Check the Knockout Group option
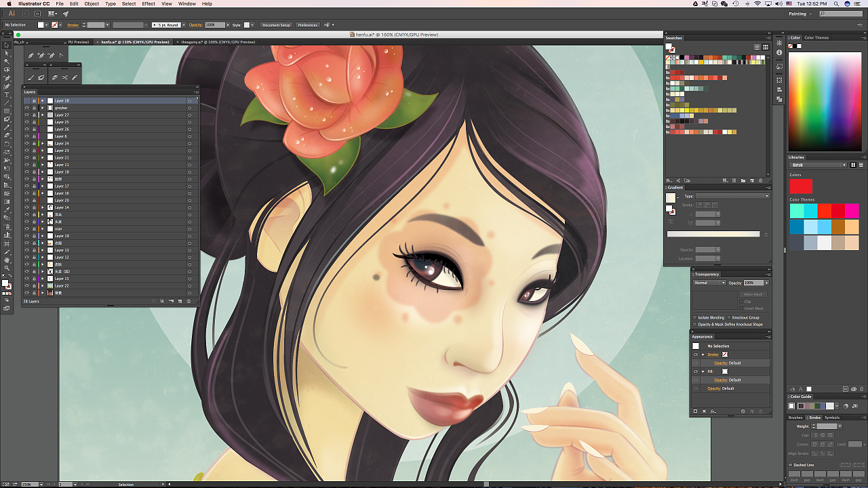The image size is (868, 488). pyautogui.click(x=729, y=317)
